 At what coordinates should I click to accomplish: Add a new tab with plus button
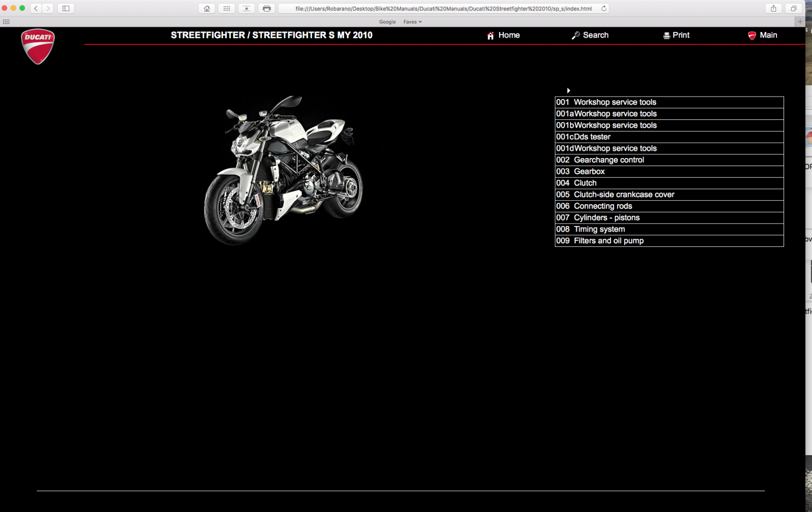tap(800, 21)
